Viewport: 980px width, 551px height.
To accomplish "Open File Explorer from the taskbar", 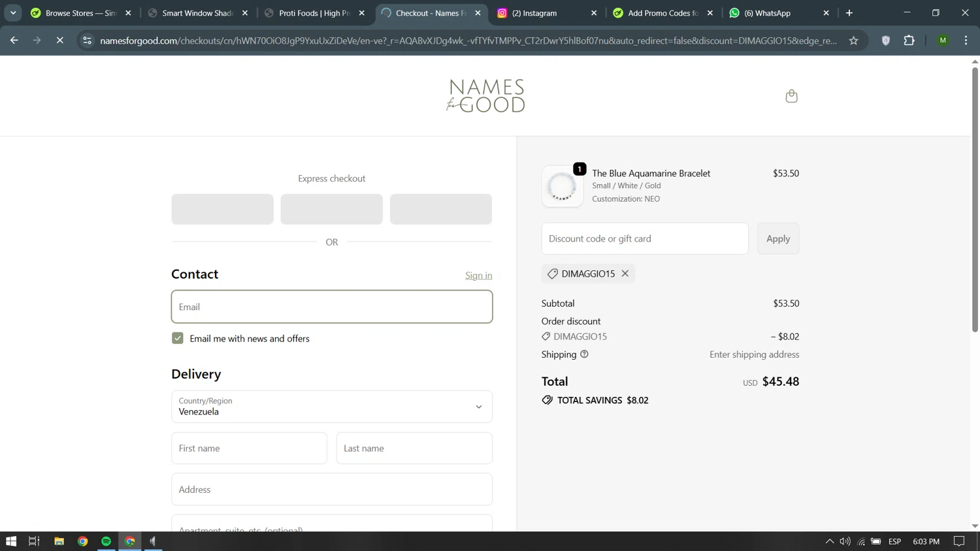I will [x=59, y=541].
